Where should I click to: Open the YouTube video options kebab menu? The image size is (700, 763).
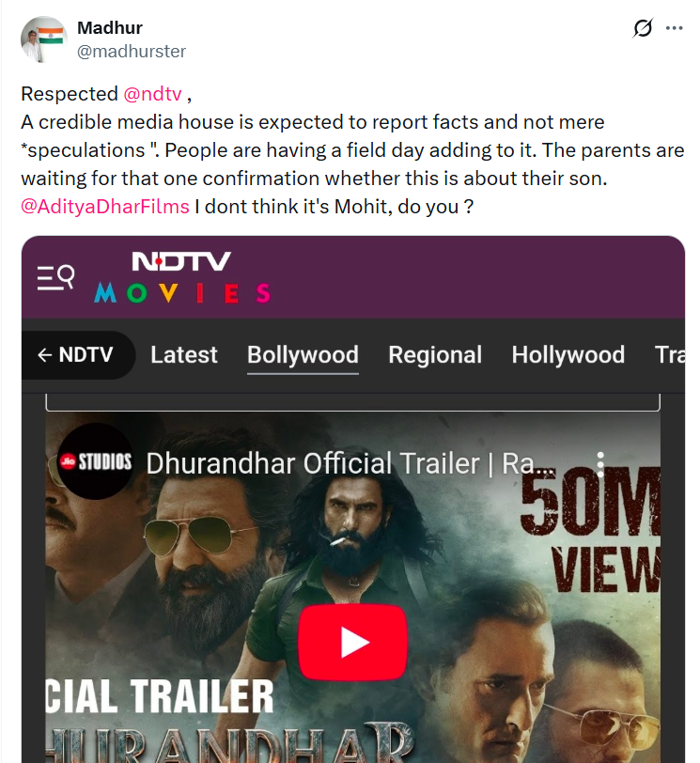pos(600,465)
